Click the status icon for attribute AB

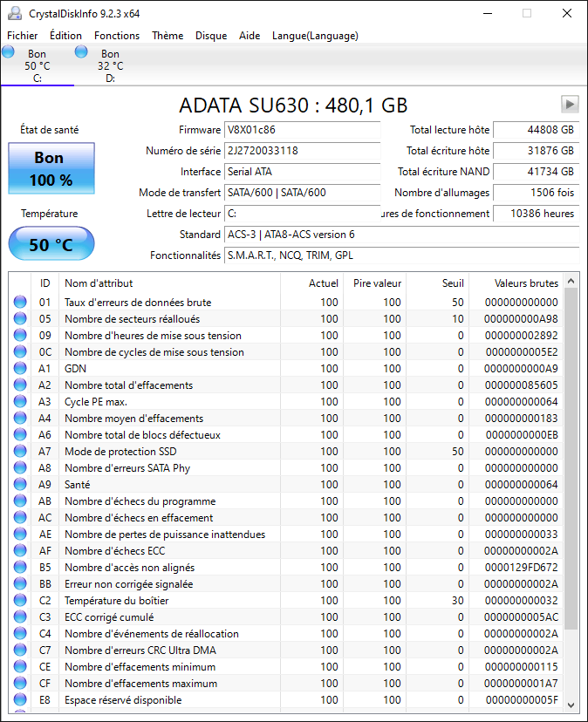(x=20, y=501)
